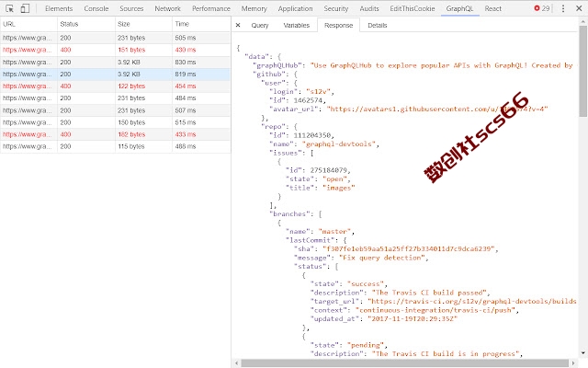Select the failed request of 122 bytes
Screen dimensions: 588x368
[x=115, y=86]
